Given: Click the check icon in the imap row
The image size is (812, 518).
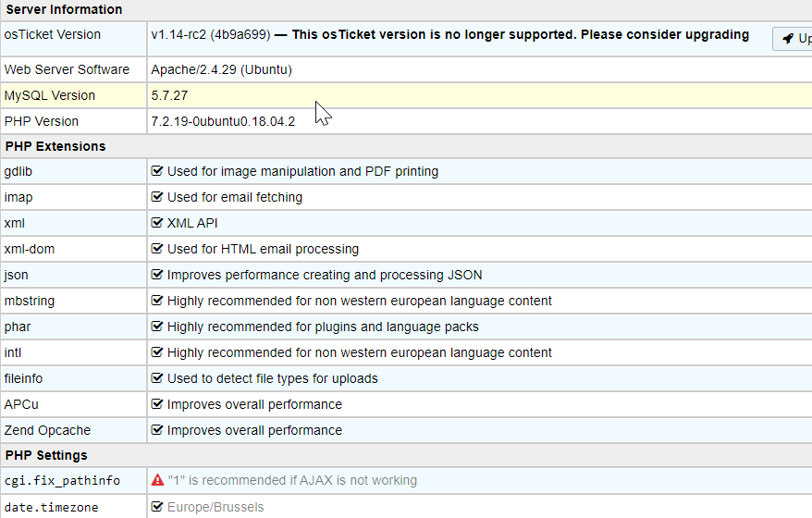Looking at the screenshot, I should (x=157, y=196).
